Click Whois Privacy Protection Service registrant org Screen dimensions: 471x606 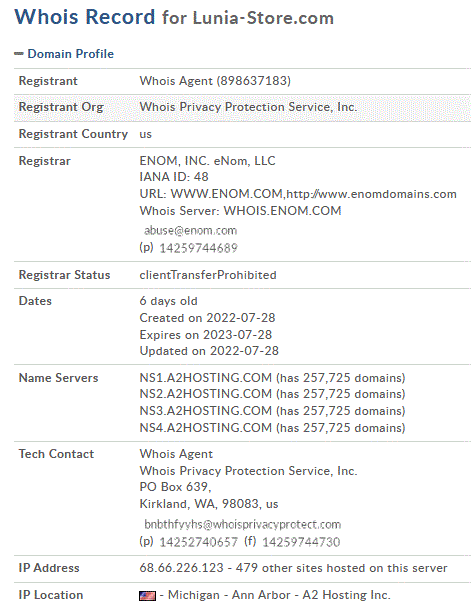click(248, 107)
